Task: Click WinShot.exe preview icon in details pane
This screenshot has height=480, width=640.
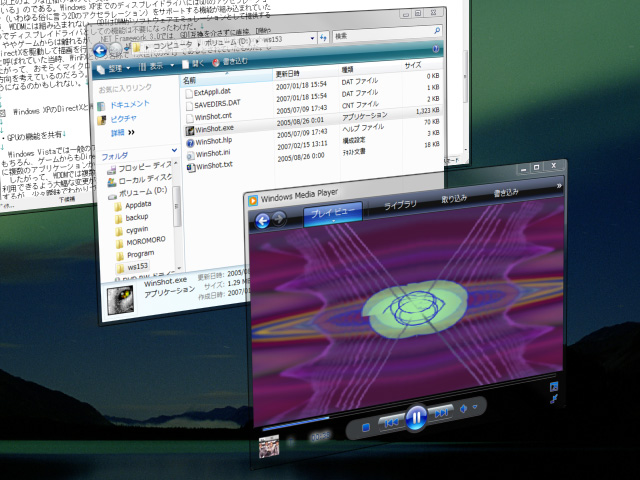Action: pos(120,301)
